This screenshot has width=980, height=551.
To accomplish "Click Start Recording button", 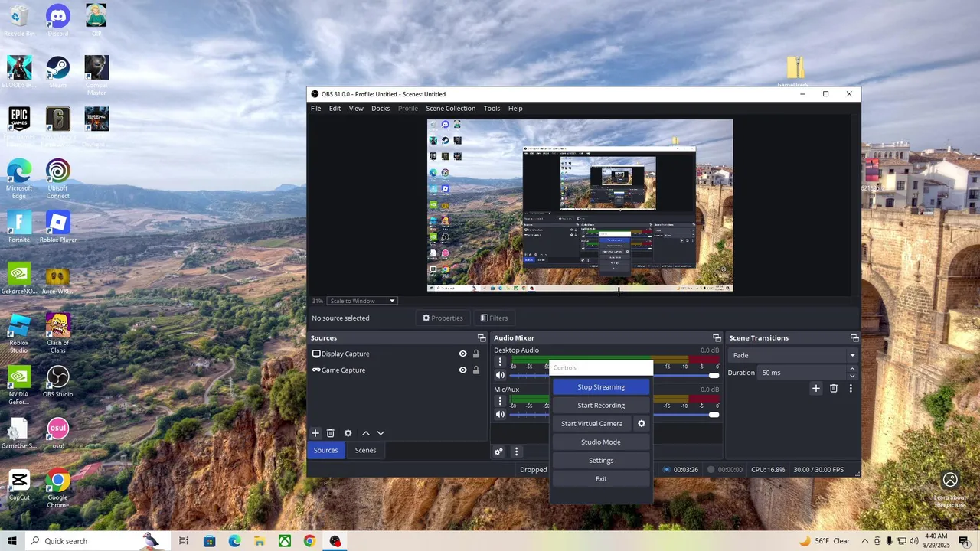I will pyautogui.click(x=601, y=405).
